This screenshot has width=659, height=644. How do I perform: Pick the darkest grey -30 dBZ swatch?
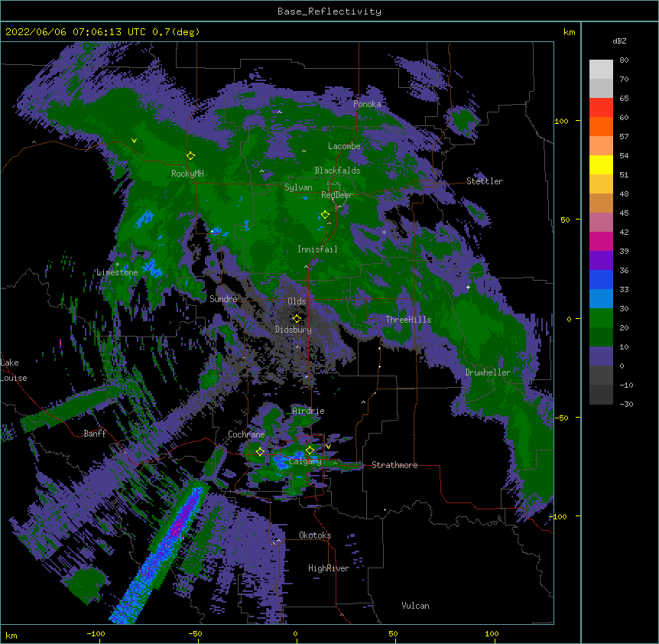click(x=601, y=395)
